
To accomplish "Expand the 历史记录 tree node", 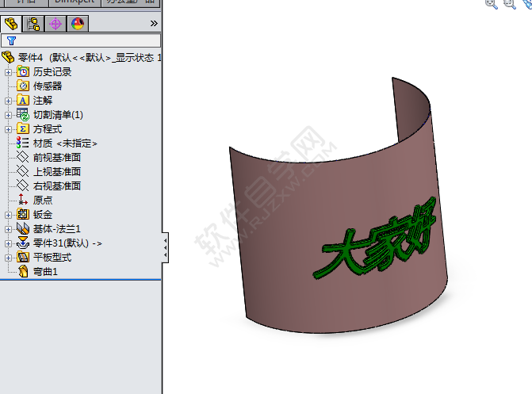I will [9, 72].
